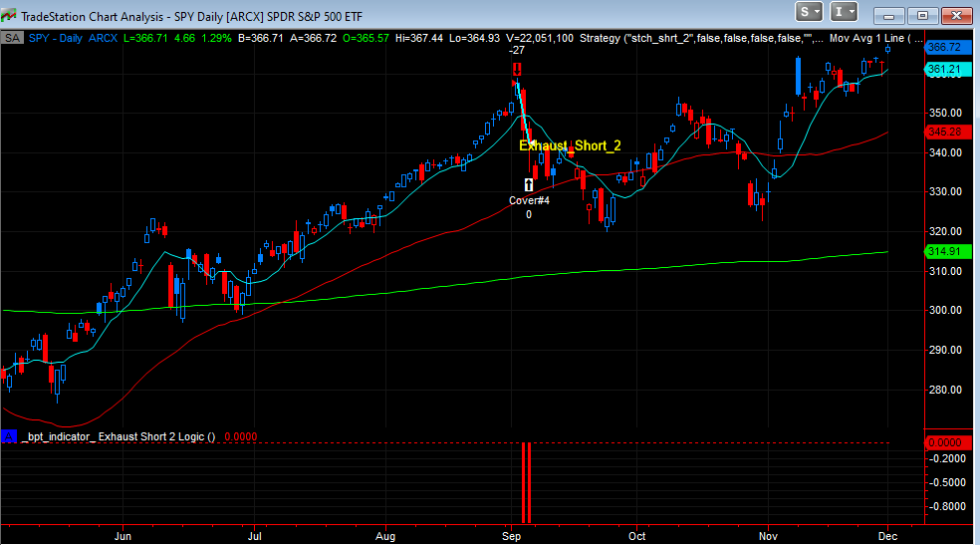Viewport: 980px width, 545px height.
Task: Select the yellow Exhaust_Short_2 chart label
Action: (x=570, y=145)
